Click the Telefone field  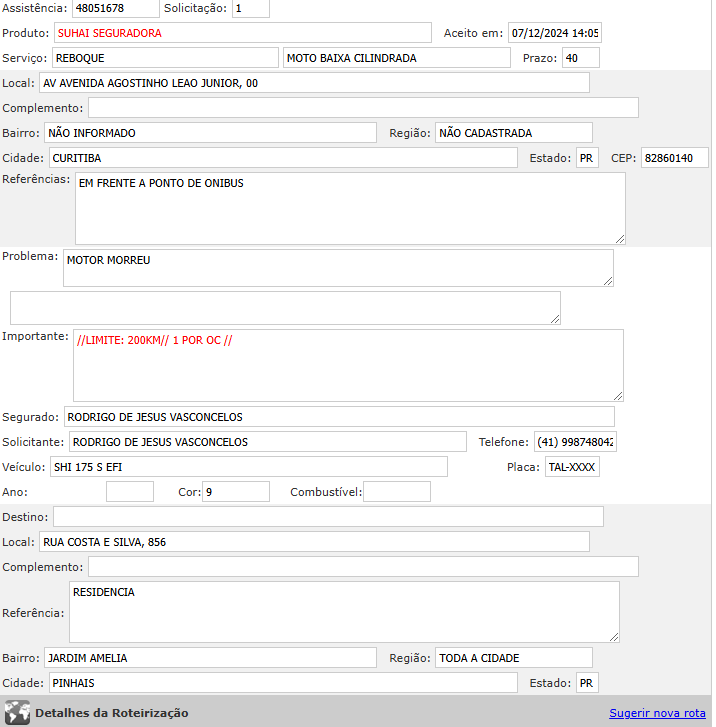pyautogui.click(x=575, y=442)
